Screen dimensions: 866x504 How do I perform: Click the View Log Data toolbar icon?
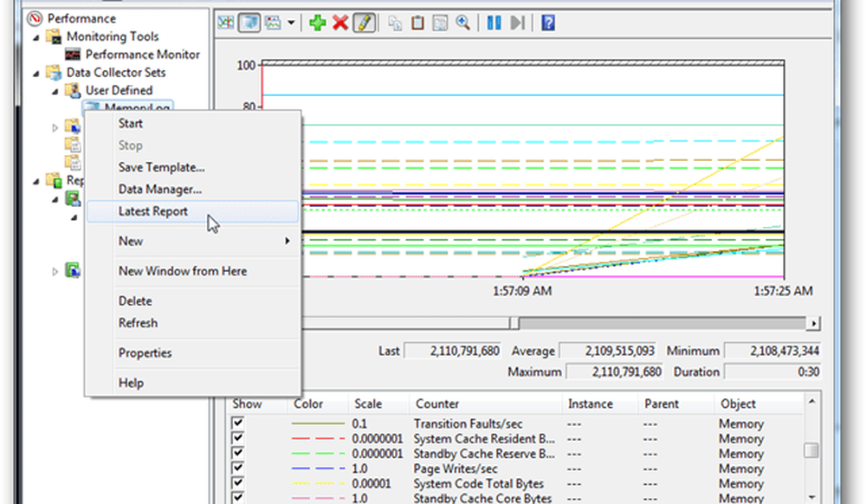coord(249,23)
